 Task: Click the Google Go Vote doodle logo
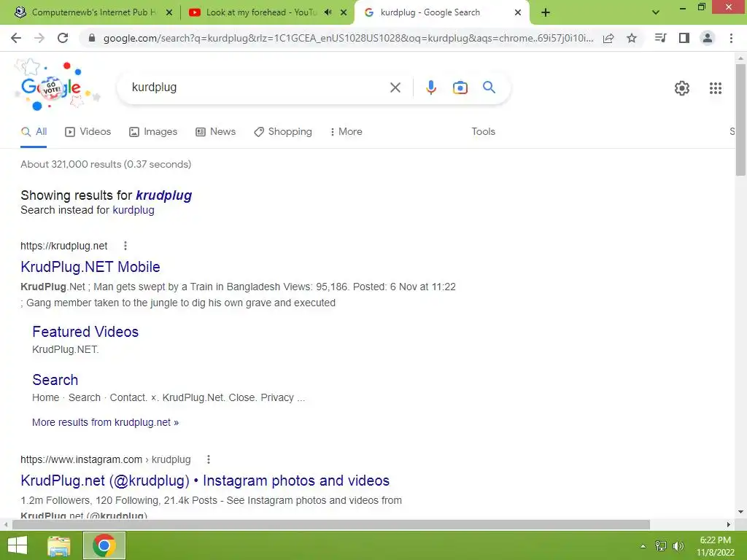[56, 86]
